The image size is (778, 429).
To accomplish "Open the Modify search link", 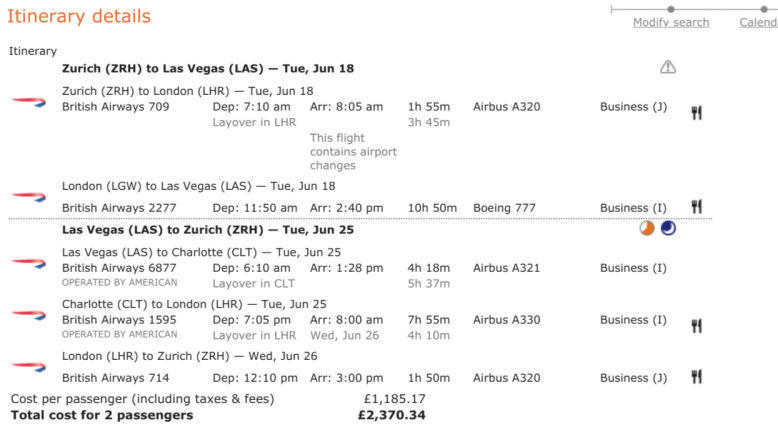I will pos(671,22).
